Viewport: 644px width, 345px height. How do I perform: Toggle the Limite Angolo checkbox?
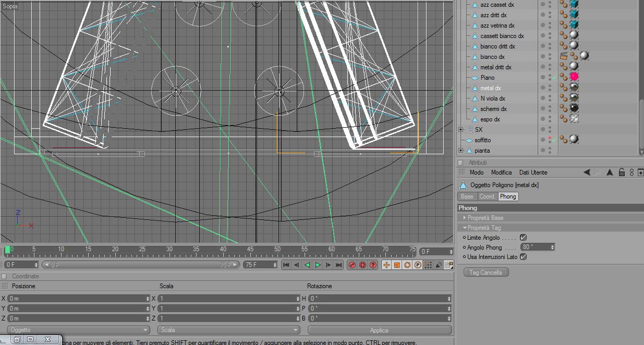click(523, 238)
